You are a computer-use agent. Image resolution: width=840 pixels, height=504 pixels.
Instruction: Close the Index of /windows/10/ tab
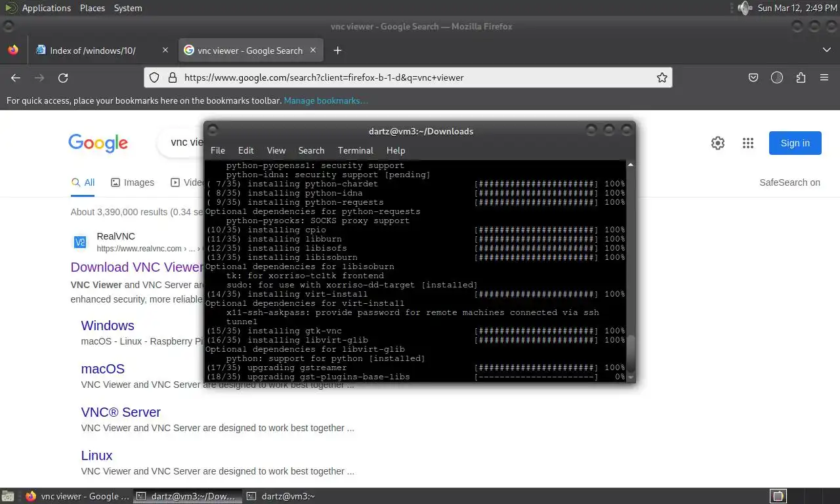pyautogui.click(x=165, y=50)
